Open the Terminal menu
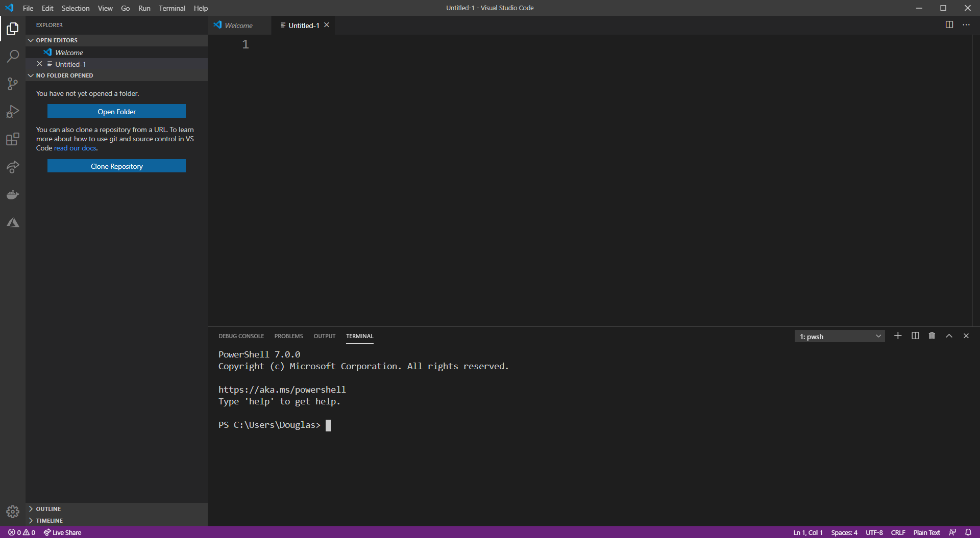 (x=171, y=8)
